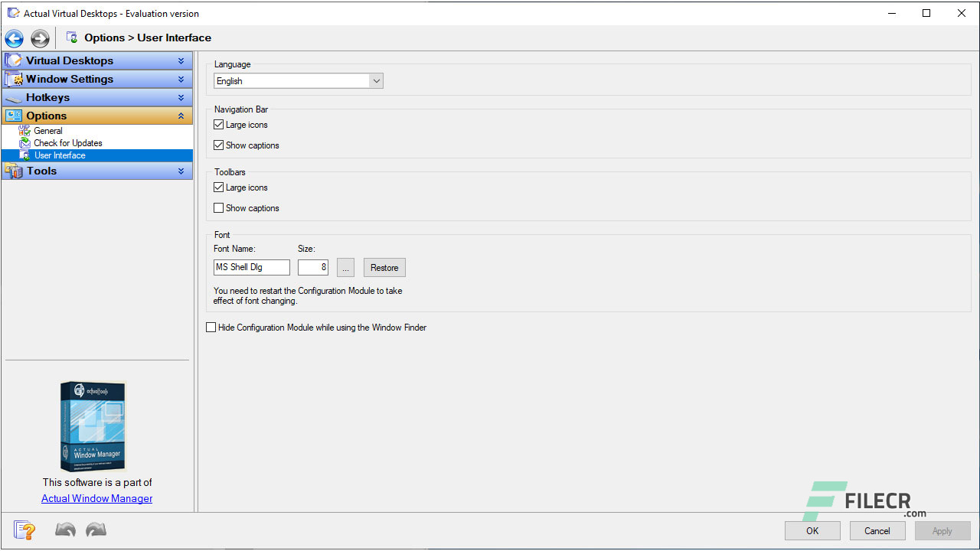Click the User Interface item icon
Image resolution: width=980 pixels, height=551 pixels.
tap(25, 155)
